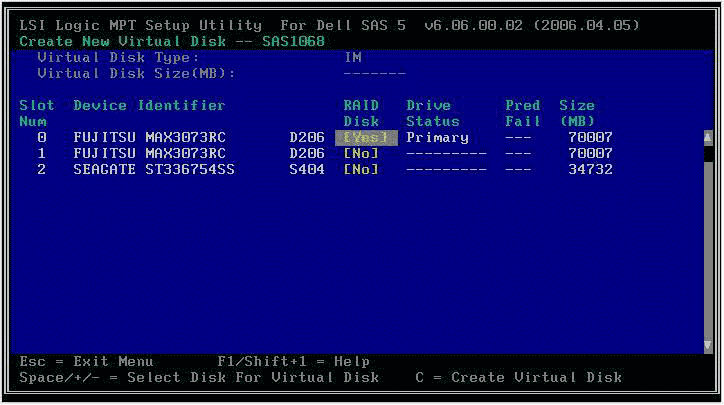This screenshot has width=724, height=405.
Task: Click the Primary drive status
Action: (437, 138)
